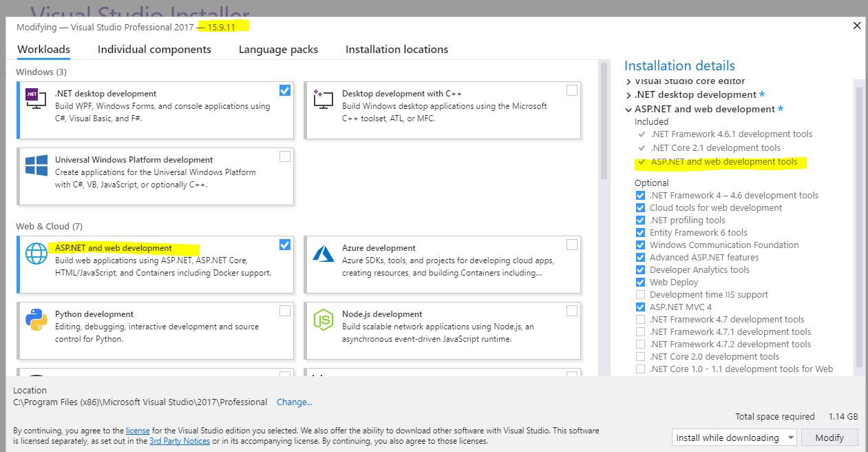Switch to the Individual components tab
This screenshot has height=452, width=868.
154,50
